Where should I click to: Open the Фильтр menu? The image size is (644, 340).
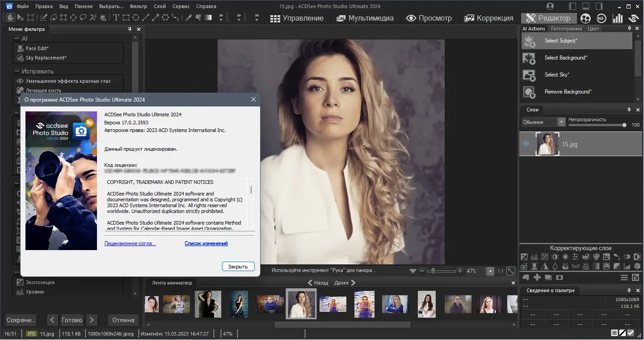tap(138, 6)
